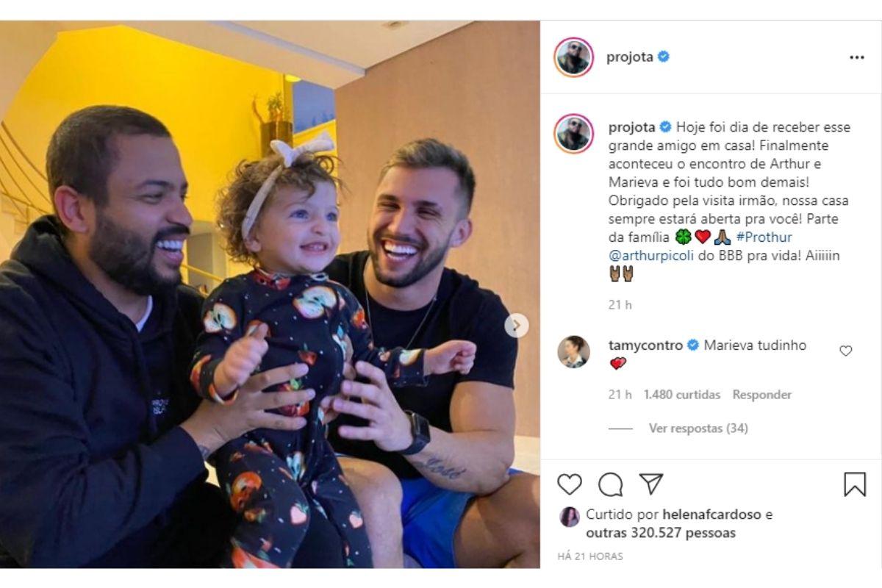Viewport: 882px width, 588px height.
Task: Like tamycontro's comment heart
Action: point(846,351)
